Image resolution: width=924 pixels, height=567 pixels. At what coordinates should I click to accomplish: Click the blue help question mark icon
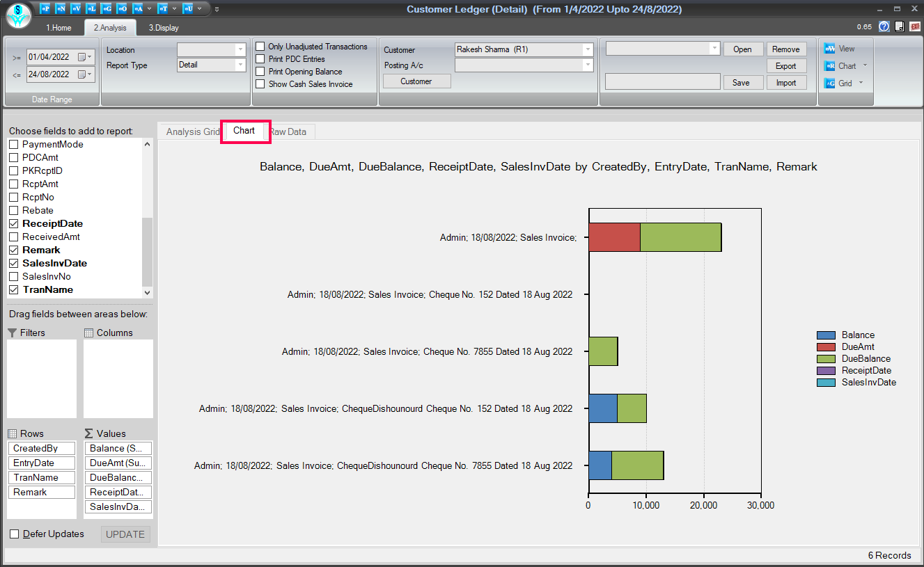[884, 26]
